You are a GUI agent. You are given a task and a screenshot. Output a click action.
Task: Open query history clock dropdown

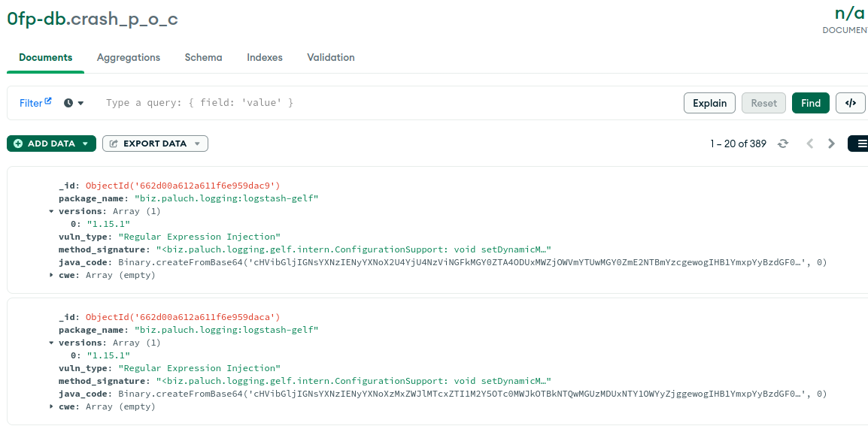74,103
